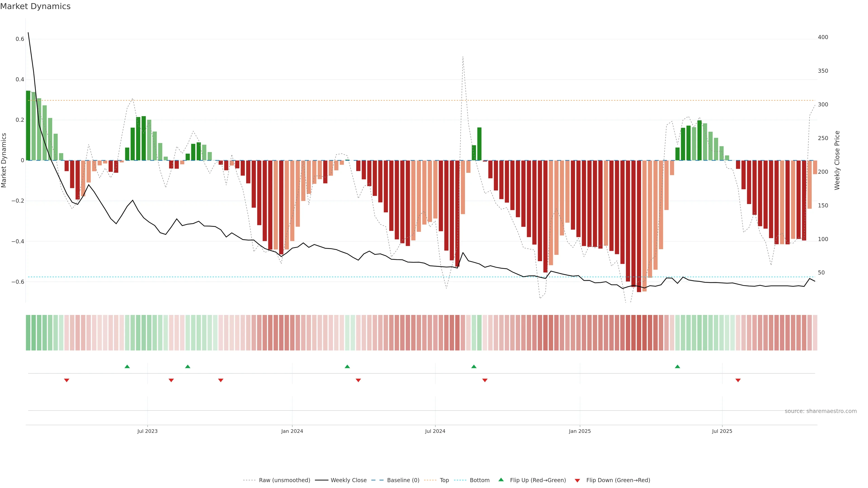Toggle the Baseline (0) legend entry
The image size is (868, 488).
point(403,480)
